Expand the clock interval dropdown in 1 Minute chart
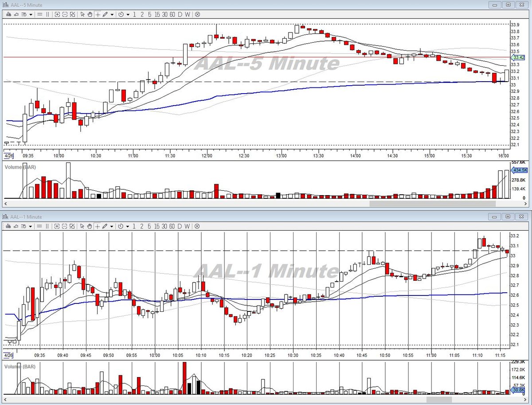Viewport: 532px width, 405px height. coord(128,226)
